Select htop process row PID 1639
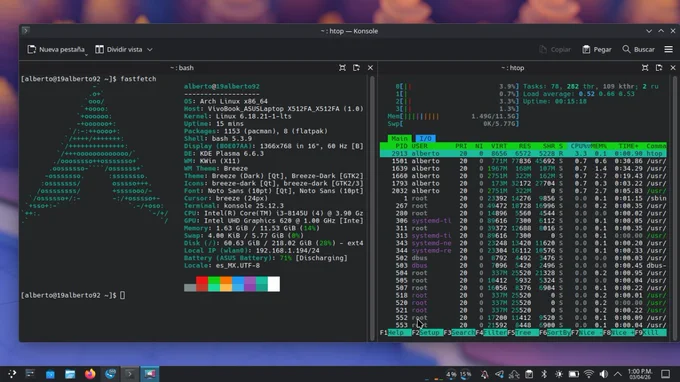680x382 pixels. tap(523, 168)
